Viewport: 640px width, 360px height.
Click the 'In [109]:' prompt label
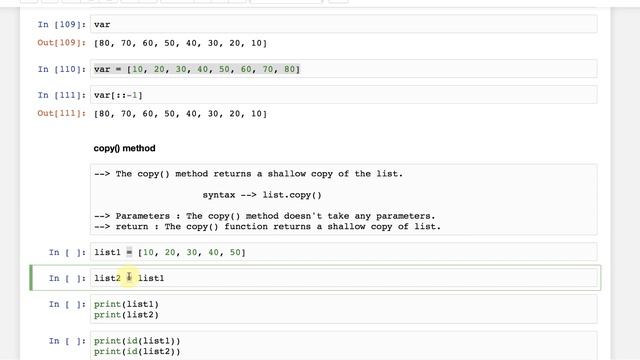tap(62, 24)
